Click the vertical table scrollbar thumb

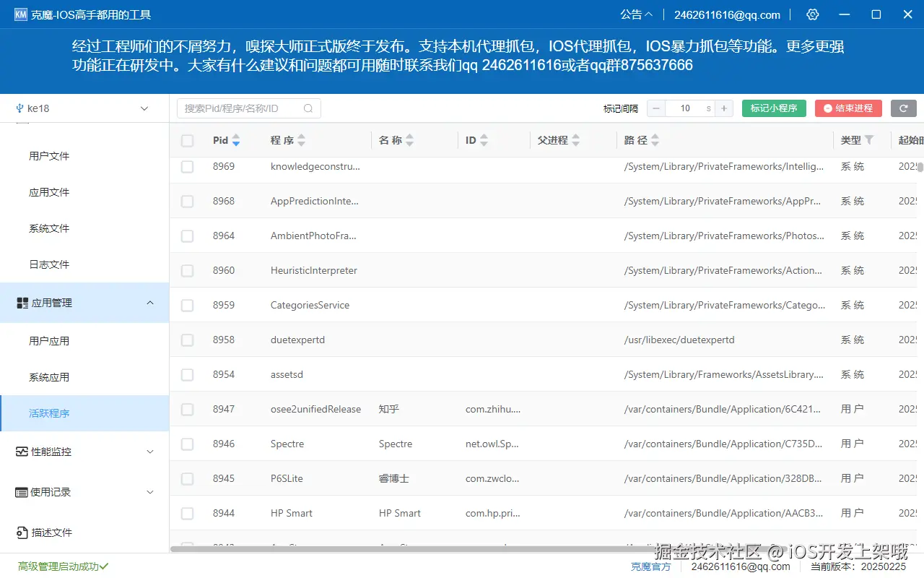pyautogui.click(x=920, y=167)
